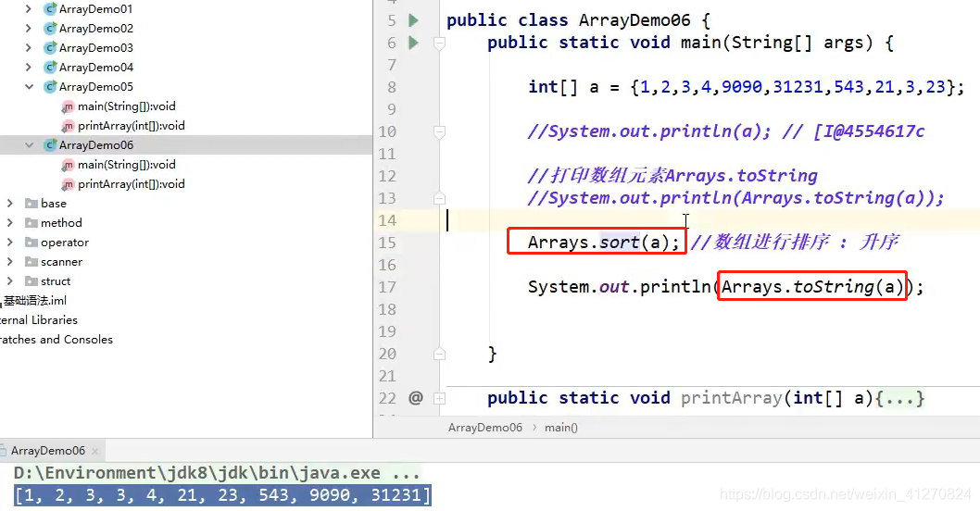The width and height of the screenshot is (980, 511).
Task: Click the base folder icon
Action: pos(31,204)
